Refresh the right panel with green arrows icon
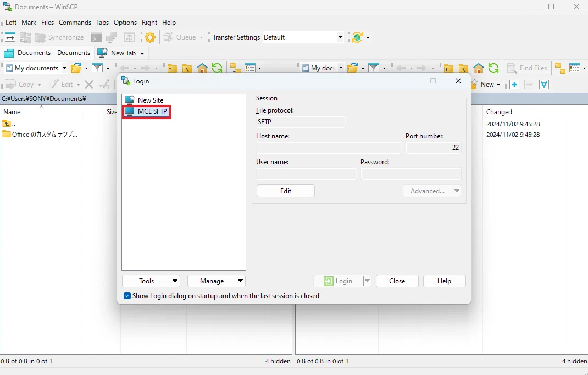Image resolution: width=588 pixels, height=375 pixels. 493,68
